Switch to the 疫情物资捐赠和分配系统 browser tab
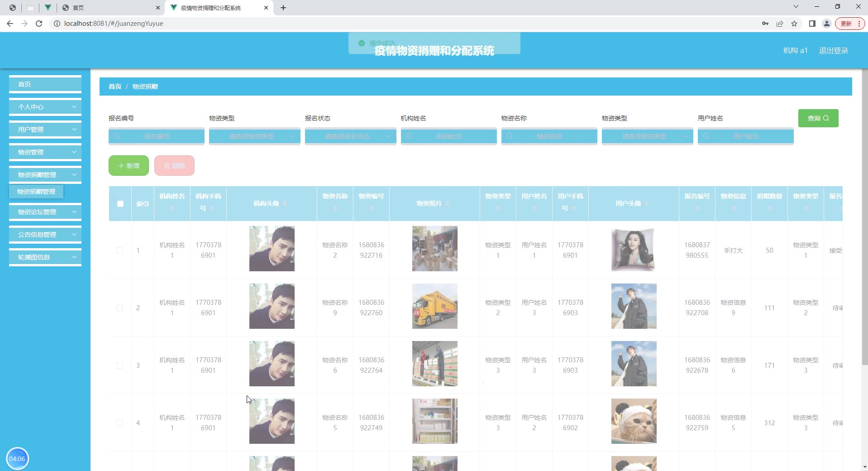 (219, 8)
